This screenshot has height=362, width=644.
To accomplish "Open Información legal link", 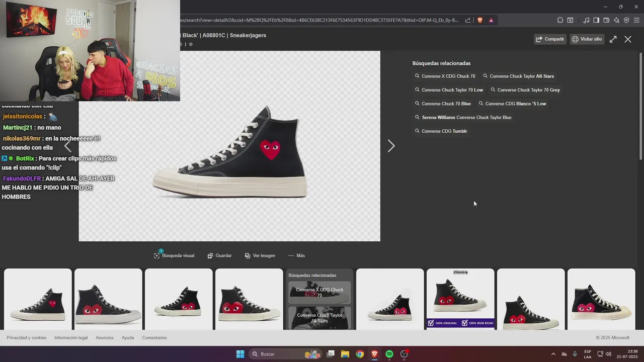I will point(71,338).
